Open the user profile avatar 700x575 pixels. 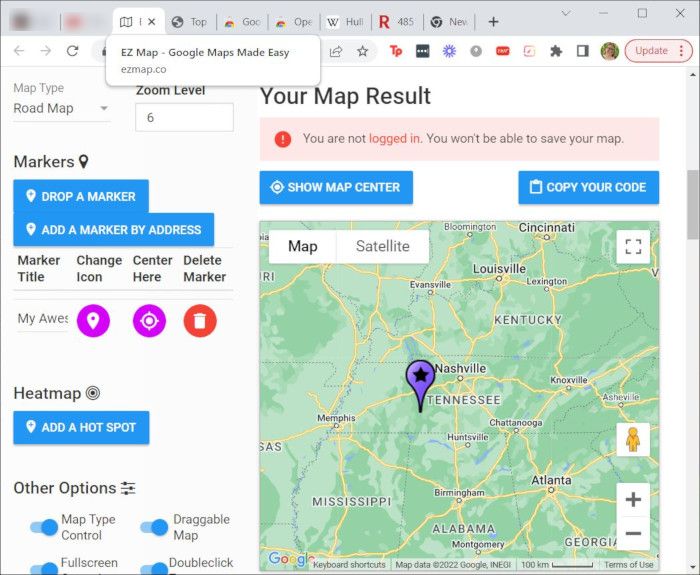coord(609,51)
